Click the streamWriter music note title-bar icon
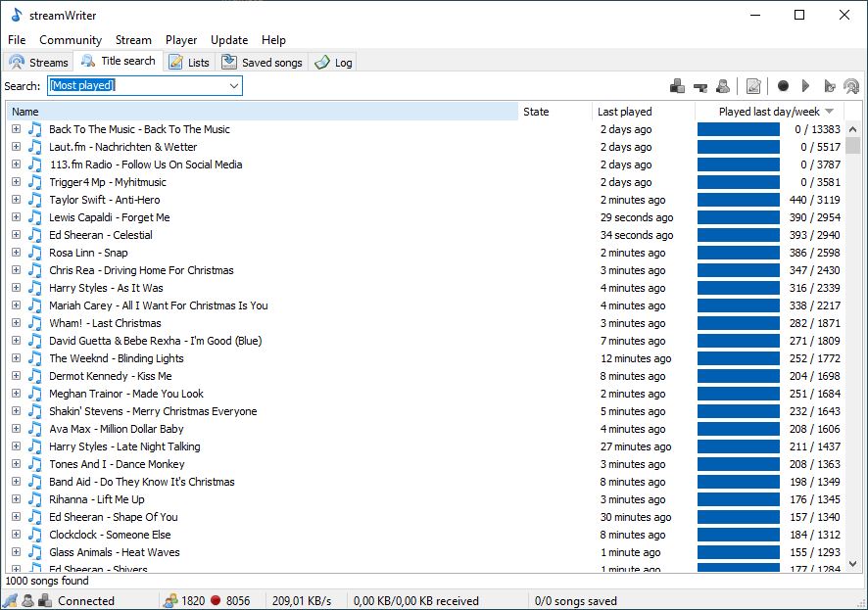This screenshot has width=868, height=610. [17, 15]
